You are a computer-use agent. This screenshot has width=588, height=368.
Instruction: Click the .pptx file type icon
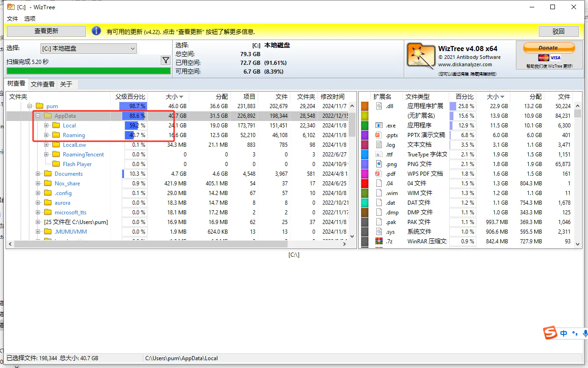click(x=379, y=135)
